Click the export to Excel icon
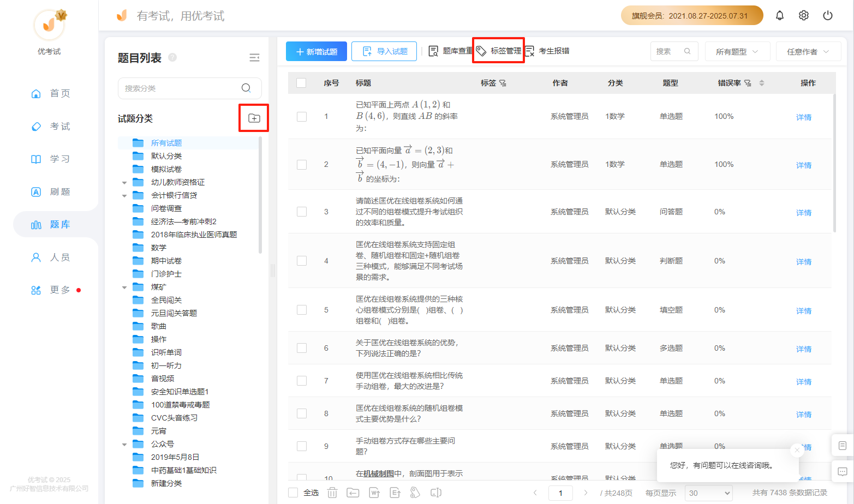Viewport: 854px width, 504px height. pyautogui.click(x=395, y=493)
